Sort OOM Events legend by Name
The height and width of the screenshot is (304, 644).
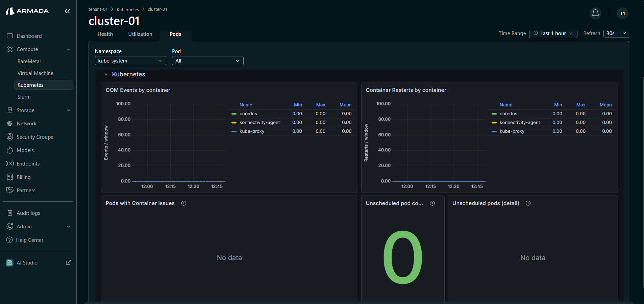click(x=246, y=105)
